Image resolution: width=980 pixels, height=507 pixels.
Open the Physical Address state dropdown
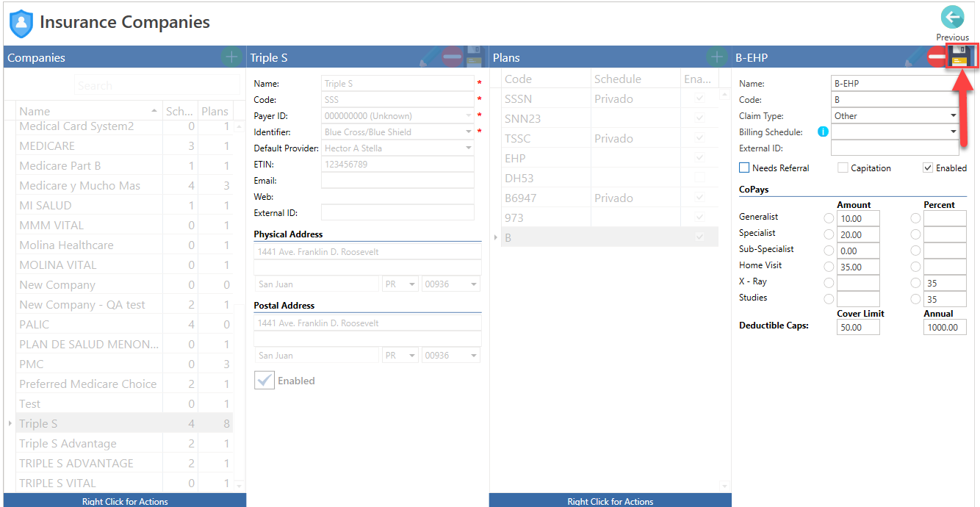pos(411,284)
